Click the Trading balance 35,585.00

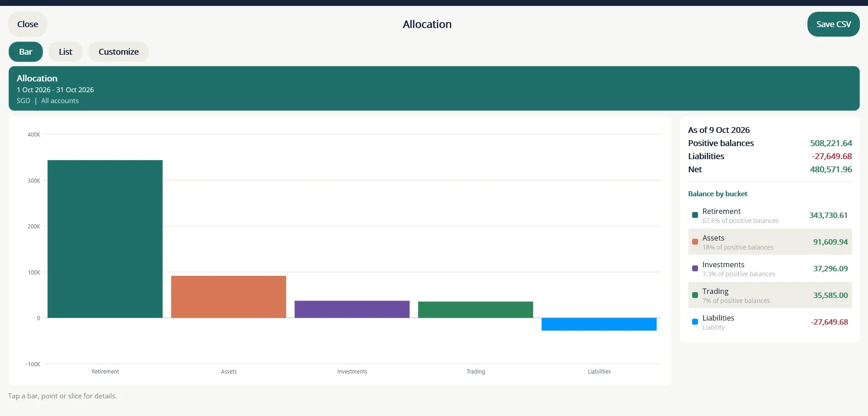coord(830,295)
